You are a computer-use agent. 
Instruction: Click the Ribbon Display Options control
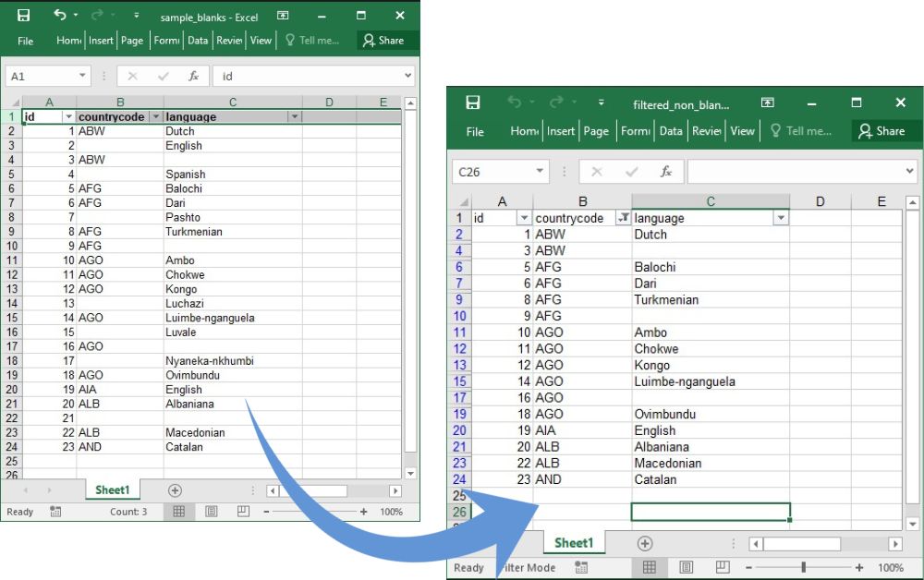click(283, 15)
